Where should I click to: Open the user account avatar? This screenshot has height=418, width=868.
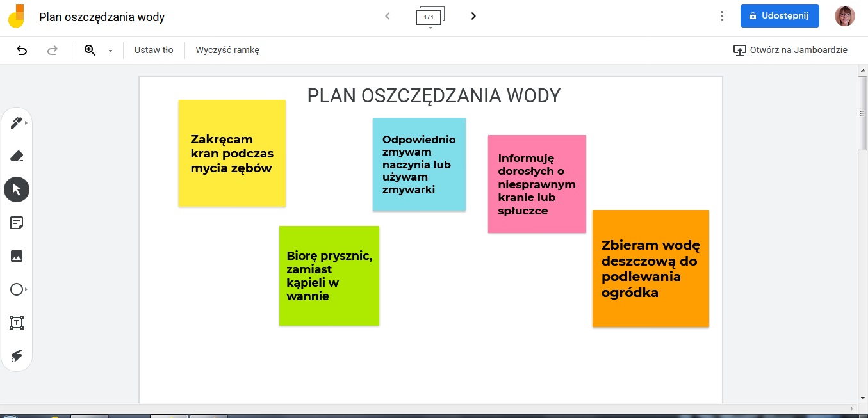click(844, 16)
